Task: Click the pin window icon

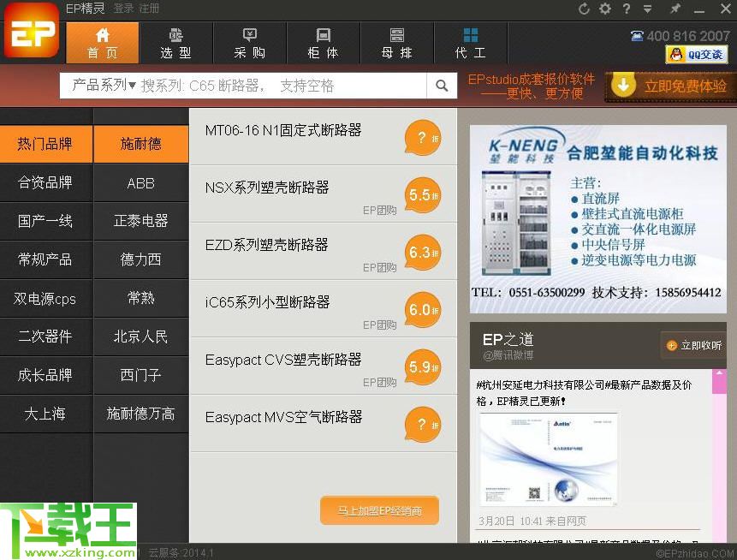Action: pyautogui.click(x=675, y=9)
